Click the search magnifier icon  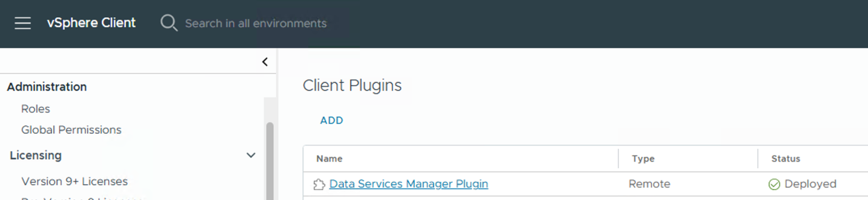(168, 23)
